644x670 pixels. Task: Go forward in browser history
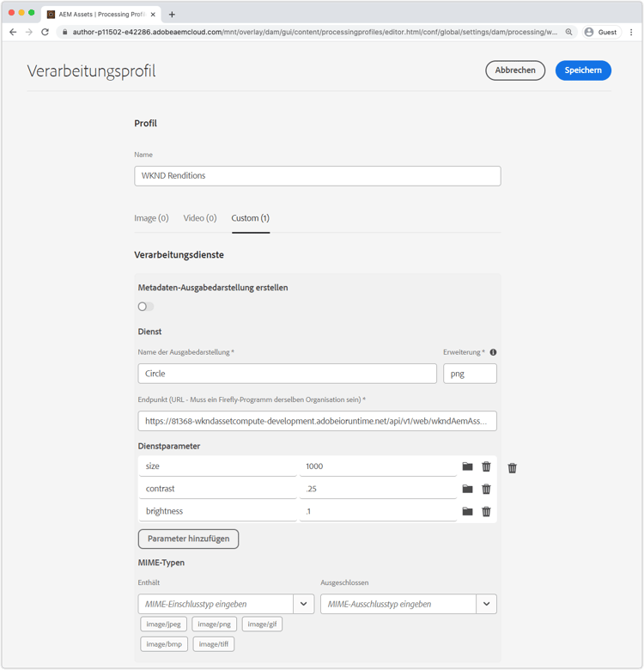(x=28, y=32)
